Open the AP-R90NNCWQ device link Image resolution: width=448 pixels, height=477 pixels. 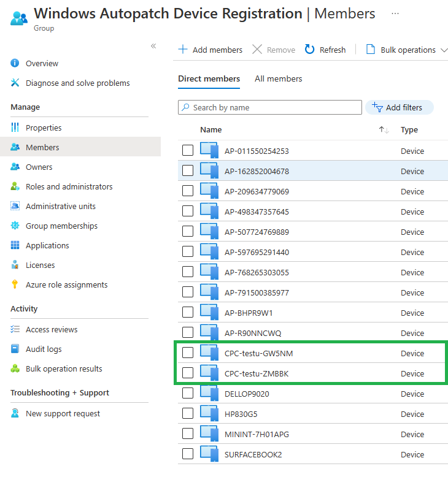pos(253,333)
